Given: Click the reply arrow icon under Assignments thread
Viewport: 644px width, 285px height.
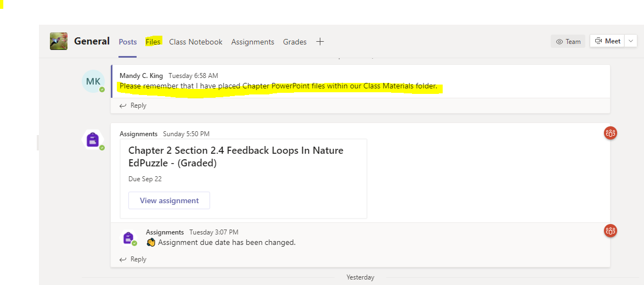Looking at the screenshot, I should [123, 260].
